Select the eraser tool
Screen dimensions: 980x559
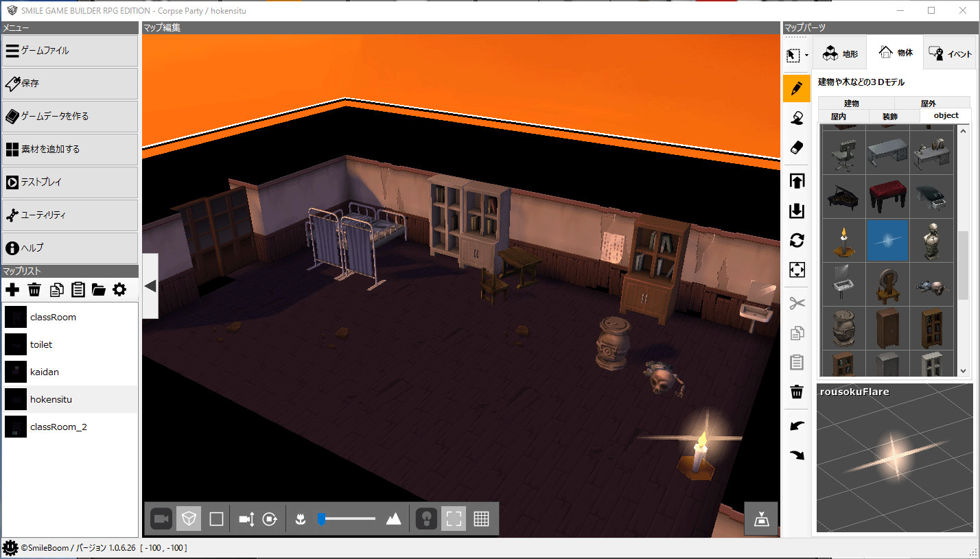(797, 147)
